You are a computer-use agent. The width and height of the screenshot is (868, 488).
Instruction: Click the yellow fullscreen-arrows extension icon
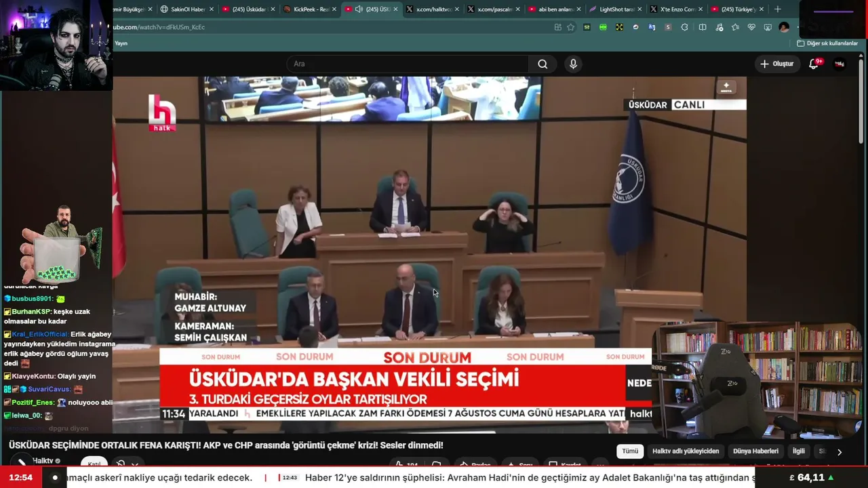tap(619, 27)
